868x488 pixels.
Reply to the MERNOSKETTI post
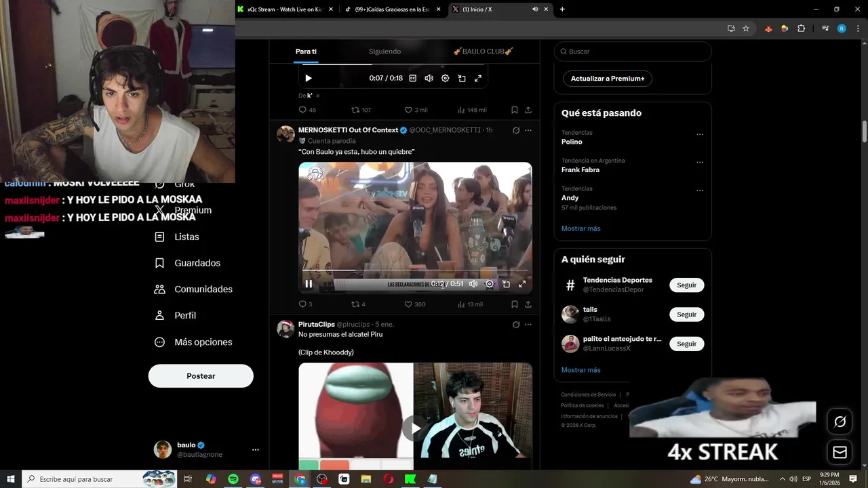pyautogui.click(x=305, y=304)
